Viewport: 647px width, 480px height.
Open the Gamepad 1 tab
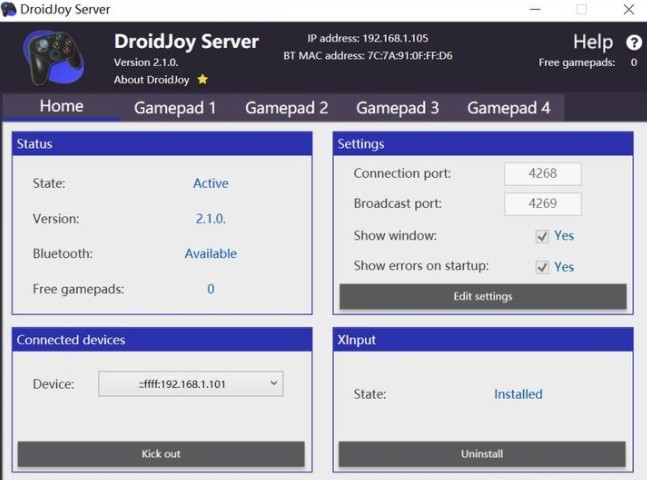pyautogui.click(x=175, y=108)
